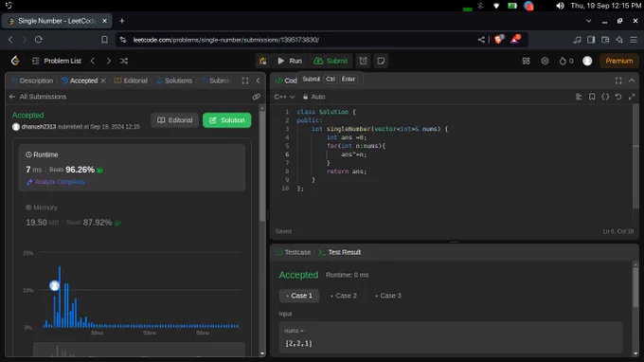The image size is (644, 362).
Task: Click the bookmark icon in editor toolbar
Action: coord(592,97)
